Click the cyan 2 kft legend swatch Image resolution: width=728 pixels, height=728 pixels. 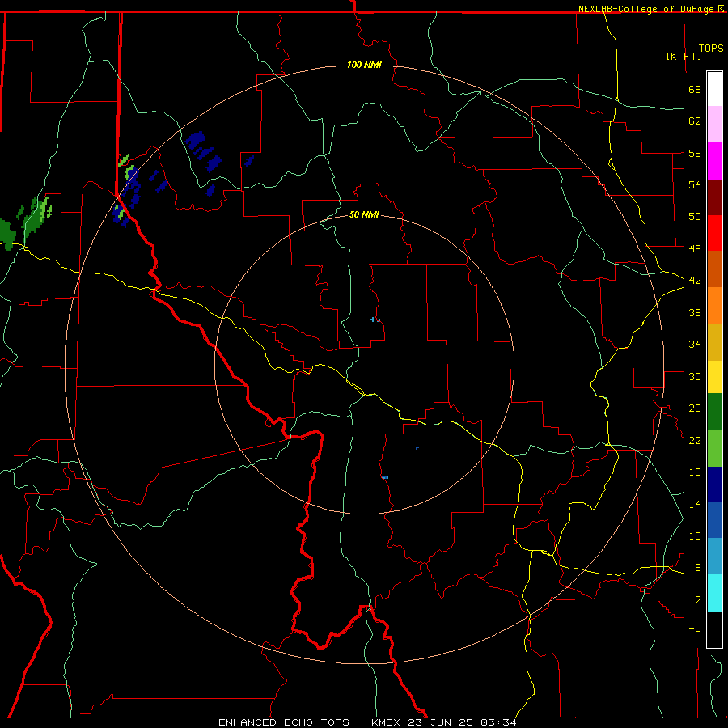[714, 594]
